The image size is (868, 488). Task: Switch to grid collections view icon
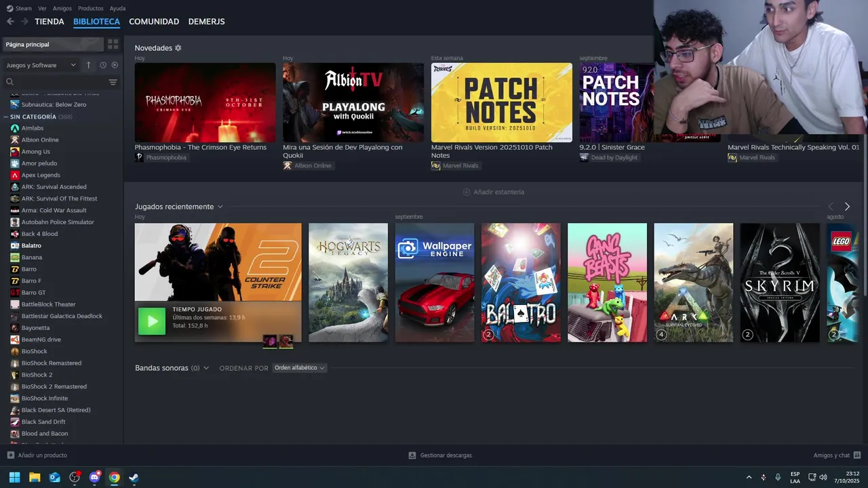113,44
